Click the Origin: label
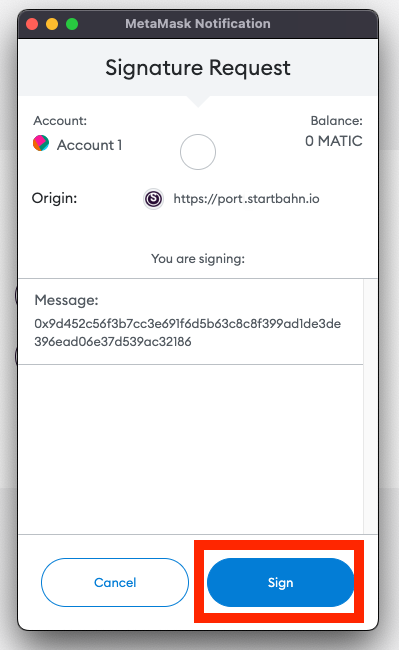Image resolution: width=399 pixels, height=650 pixels. [54, 198]
